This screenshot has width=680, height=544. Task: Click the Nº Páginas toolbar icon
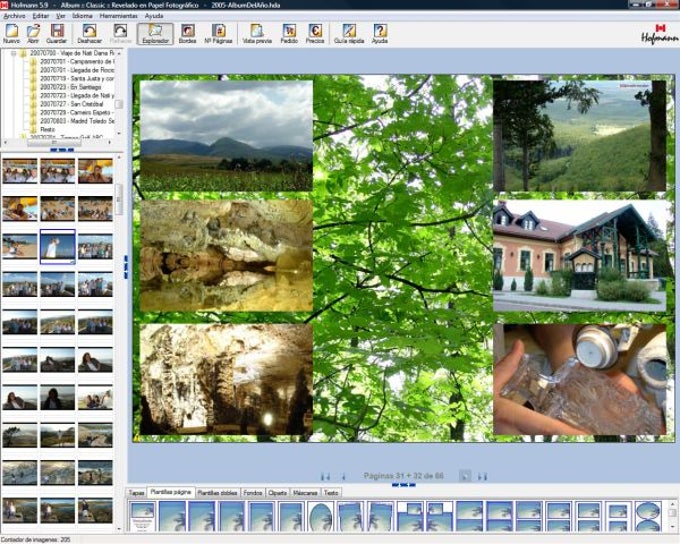218,34
